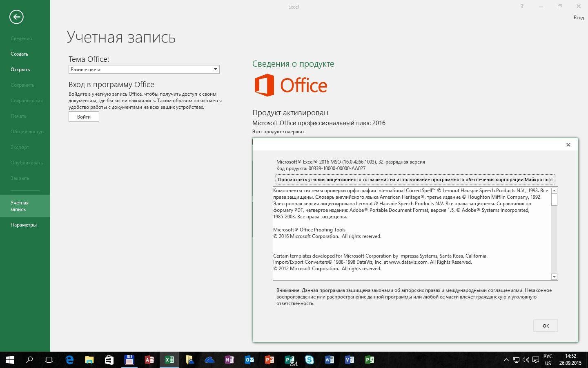Click the scroll down arrow in credits box
The height and width of the screenshot is (368, 588).
(554, 277)
